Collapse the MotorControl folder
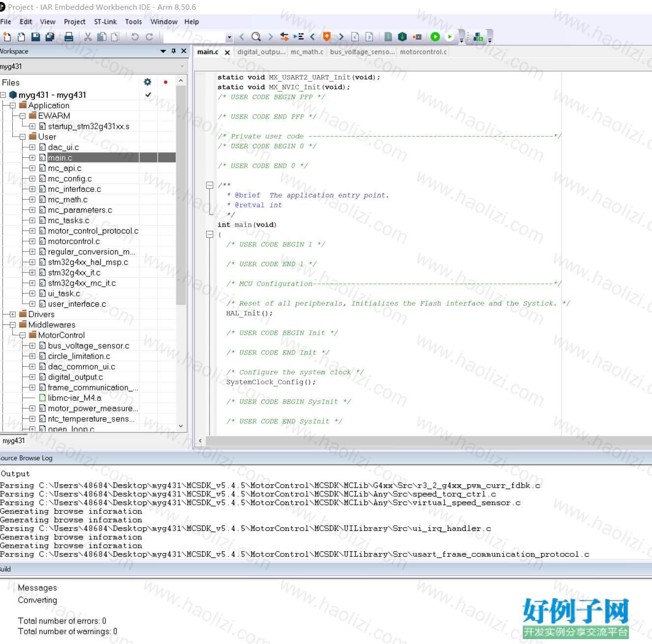This screenshot has height=644, width=652. [x=23, y=335]
